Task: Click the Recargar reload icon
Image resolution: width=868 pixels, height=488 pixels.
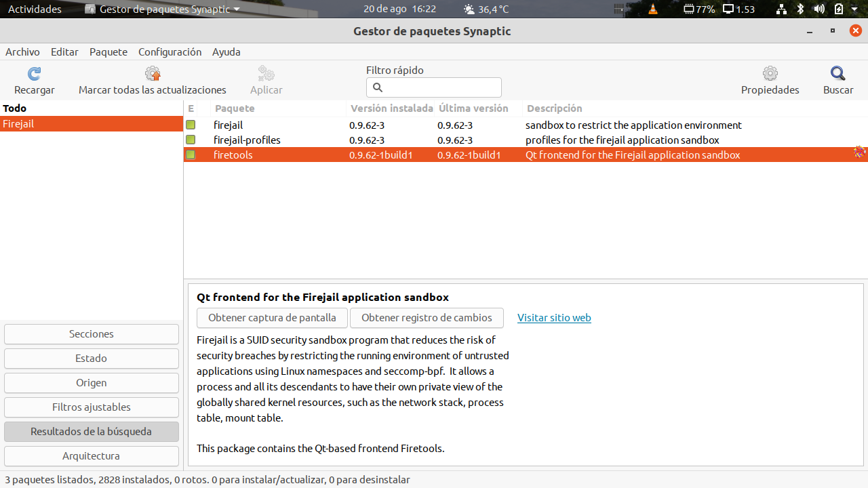Action: click(x=34, y=74)
